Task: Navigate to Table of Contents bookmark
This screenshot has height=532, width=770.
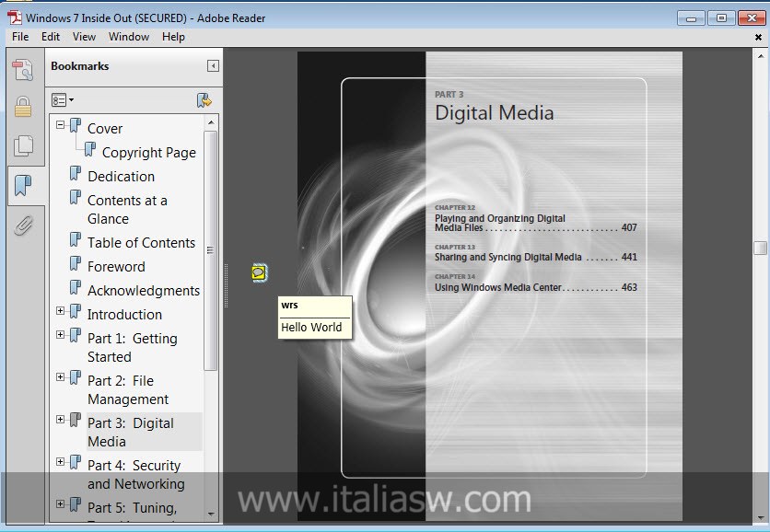Action: click(141, 242)
